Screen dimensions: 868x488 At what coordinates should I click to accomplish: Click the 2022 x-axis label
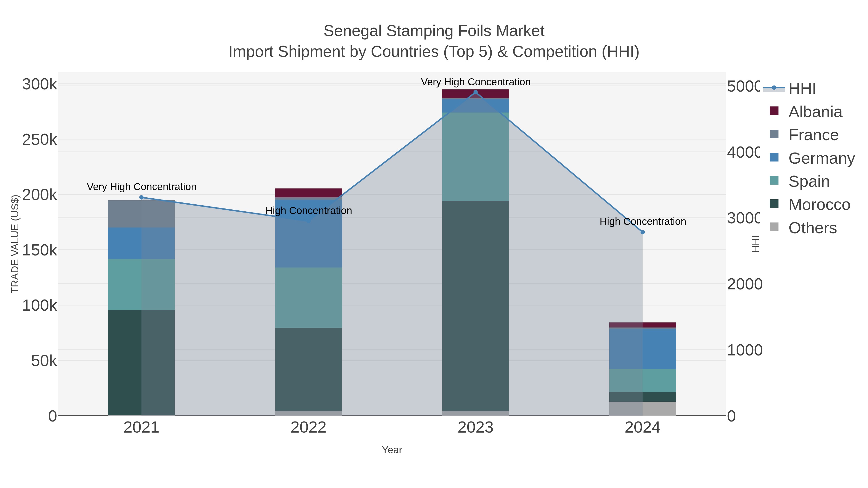[x=308, y=428]
